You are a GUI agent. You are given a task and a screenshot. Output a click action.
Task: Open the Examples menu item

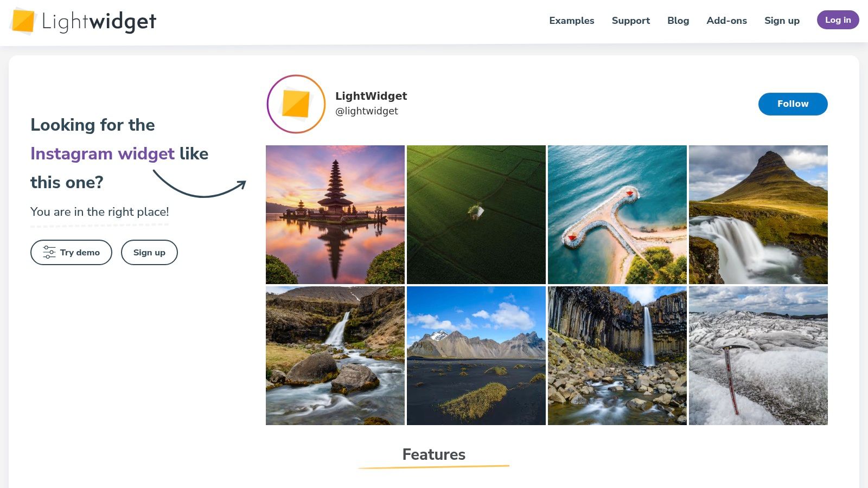tap(572, 21)
